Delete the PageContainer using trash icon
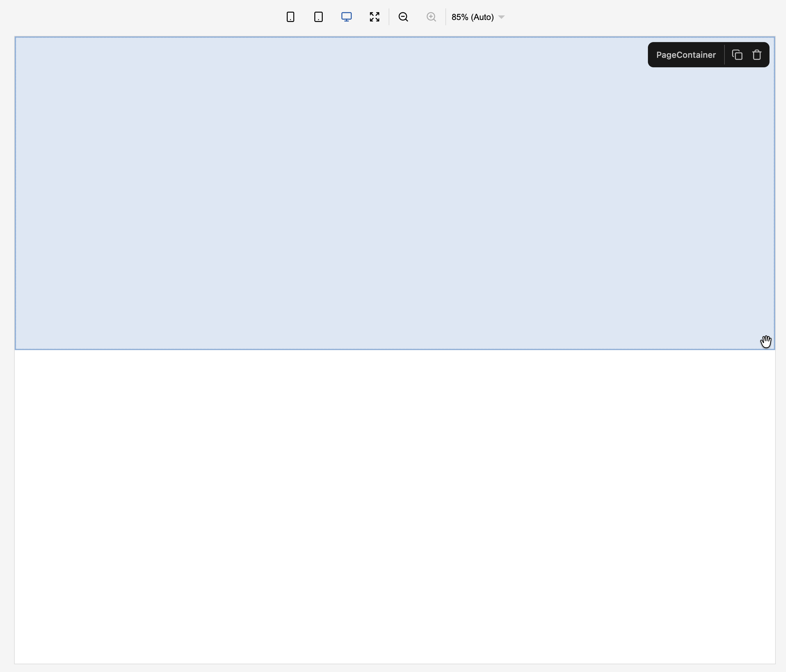Viewport: 786px width, 672px height. (757, 55)
